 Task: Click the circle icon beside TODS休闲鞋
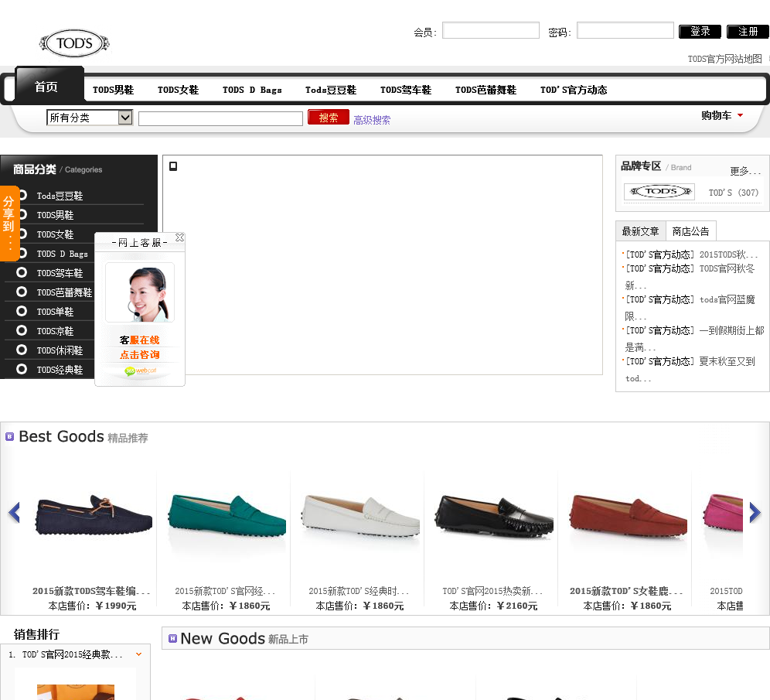[x=22, y=350]
